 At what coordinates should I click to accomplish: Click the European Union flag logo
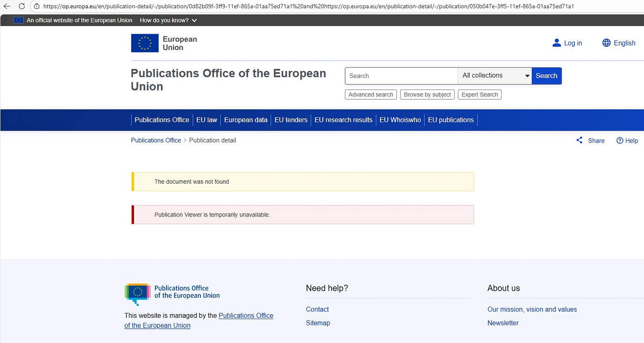(x=145, y=43)
